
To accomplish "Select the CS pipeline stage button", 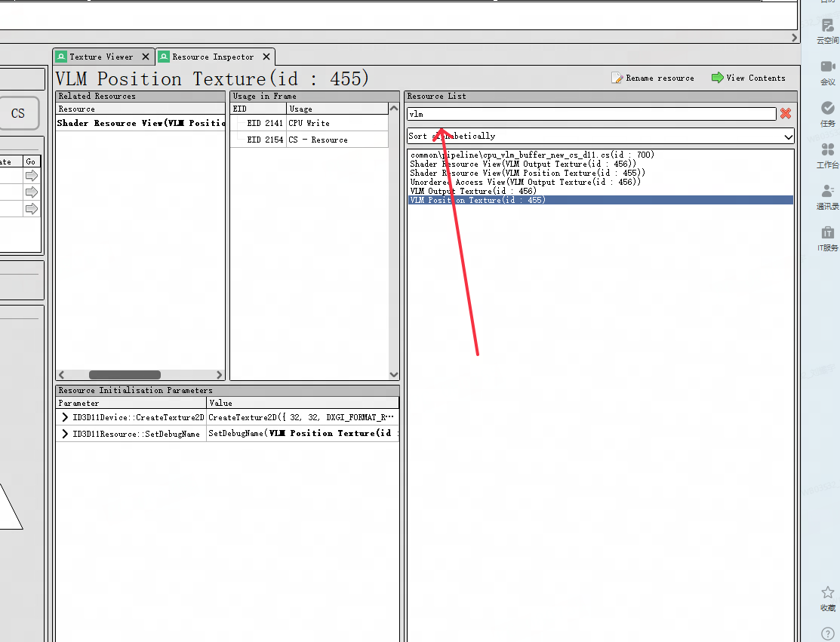I will point(18,113).
